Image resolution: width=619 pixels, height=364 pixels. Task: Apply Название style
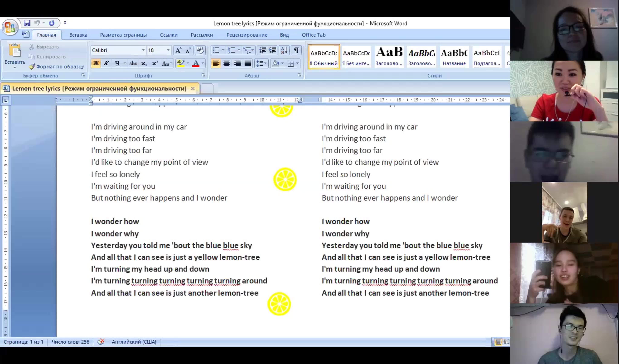point(454,57)
